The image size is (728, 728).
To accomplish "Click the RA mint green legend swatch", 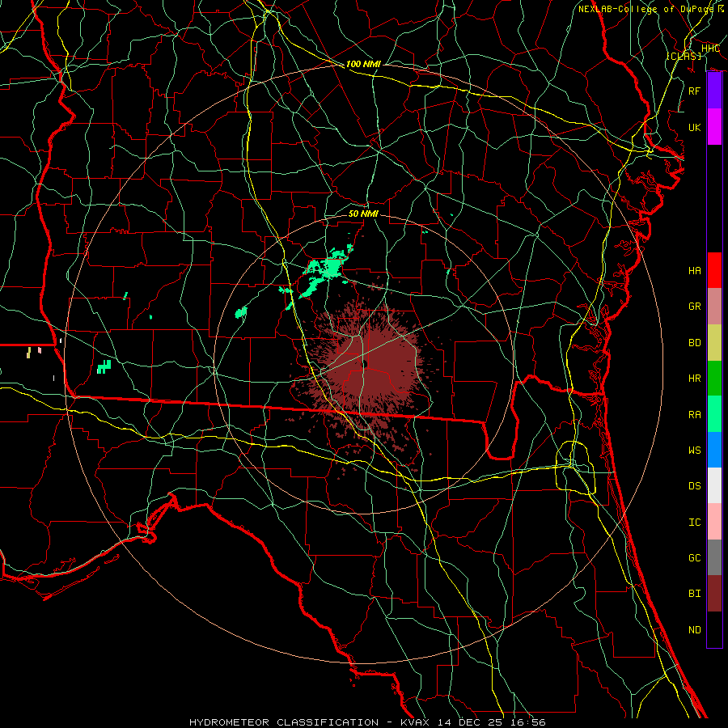I will click(714, 414).
